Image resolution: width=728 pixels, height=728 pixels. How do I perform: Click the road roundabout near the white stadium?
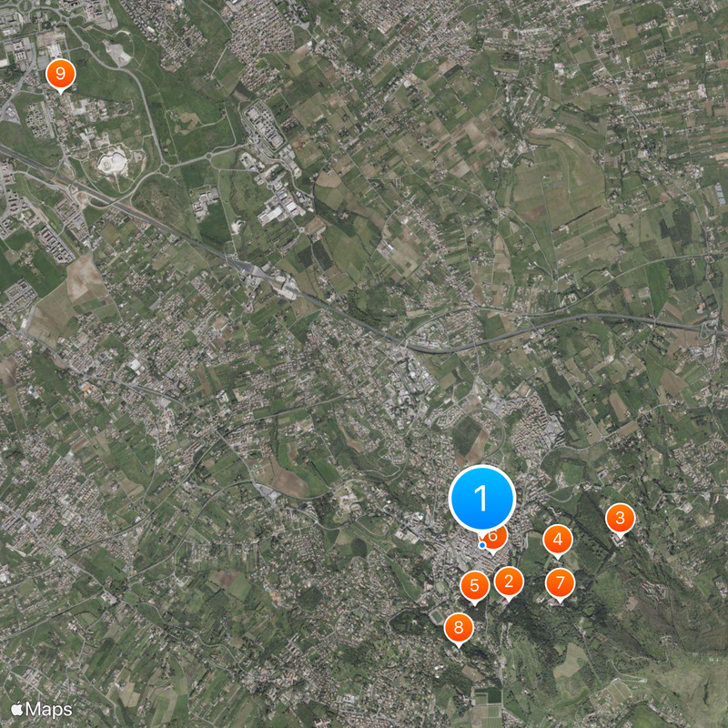[x=165, y=167]
